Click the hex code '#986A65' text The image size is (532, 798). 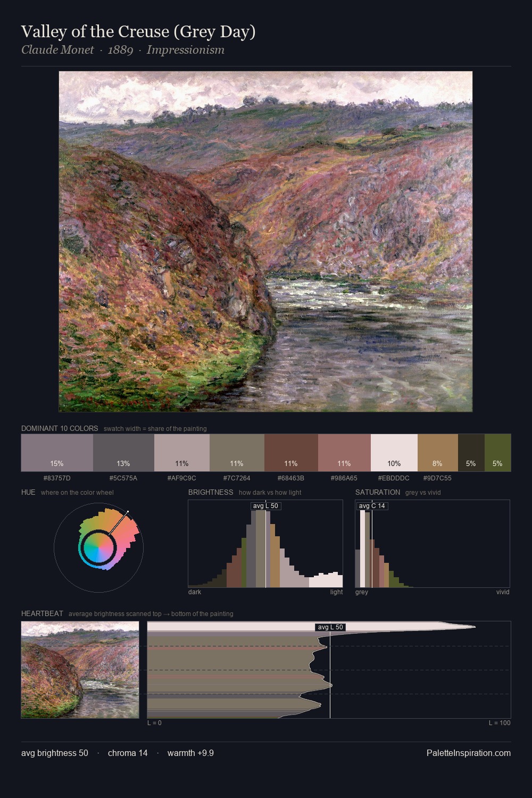pos(344,478)
